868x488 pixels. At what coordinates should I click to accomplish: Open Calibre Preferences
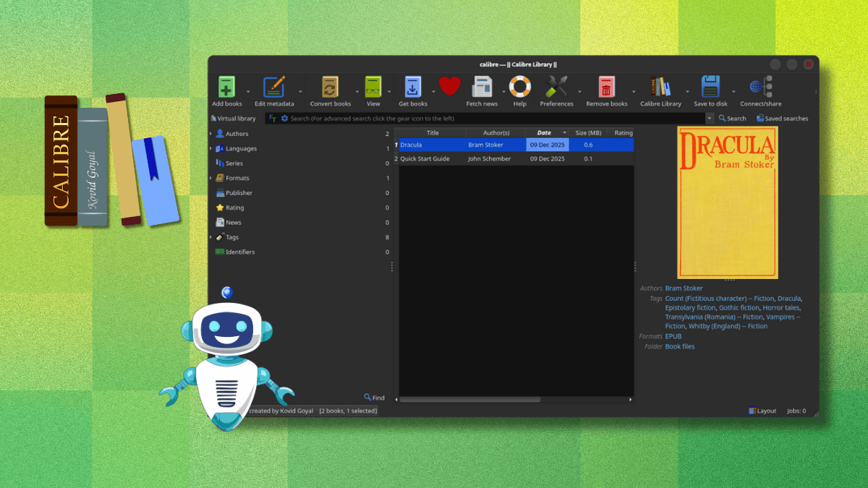coord(556,85)
